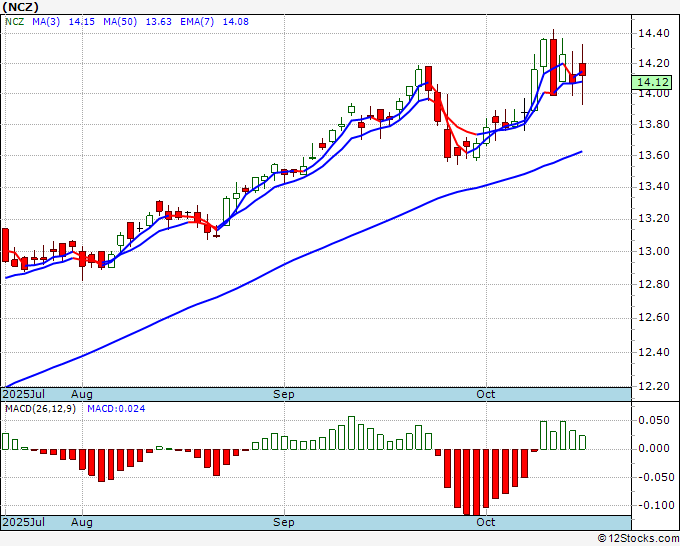This screenshot has height=546, width=680.
Task: Click the EMA(7) legend label
Action: 197,22
